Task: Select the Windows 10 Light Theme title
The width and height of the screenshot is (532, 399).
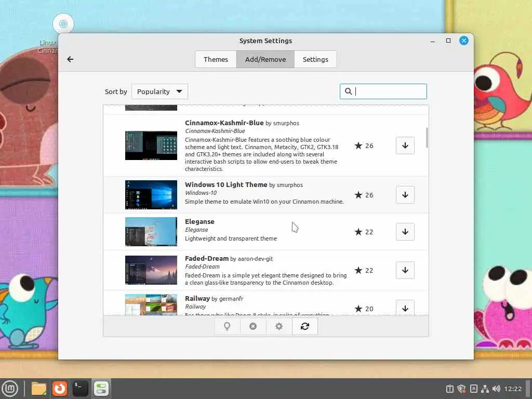Action: [226, 184]
